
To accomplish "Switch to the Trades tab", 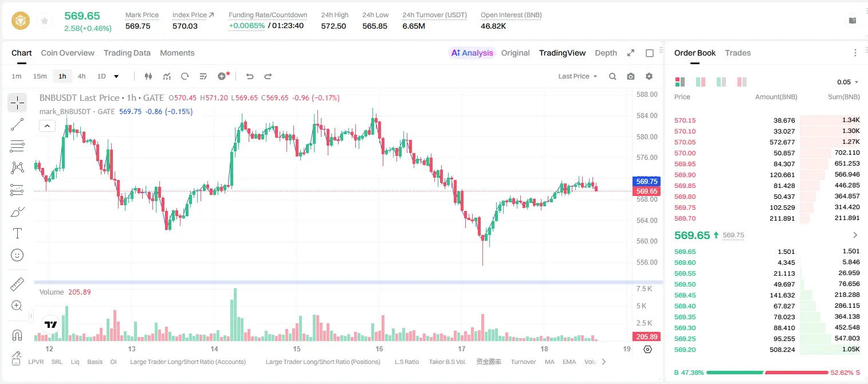I will click(x=737, y=53).
